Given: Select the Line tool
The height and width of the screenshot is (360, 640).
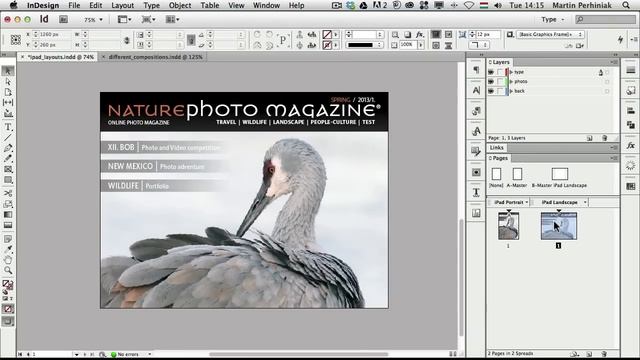Looking at the screenshot, I should 8,137.
